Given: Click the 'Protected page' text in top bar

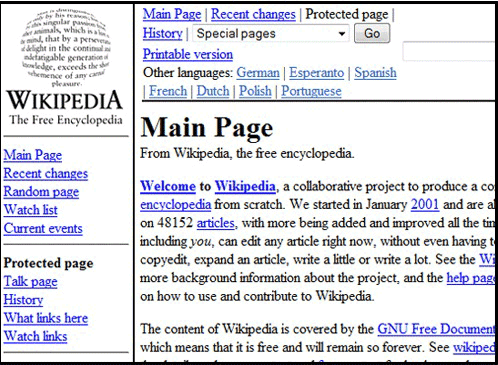Looking at the screenshot, I should (347, 14).
